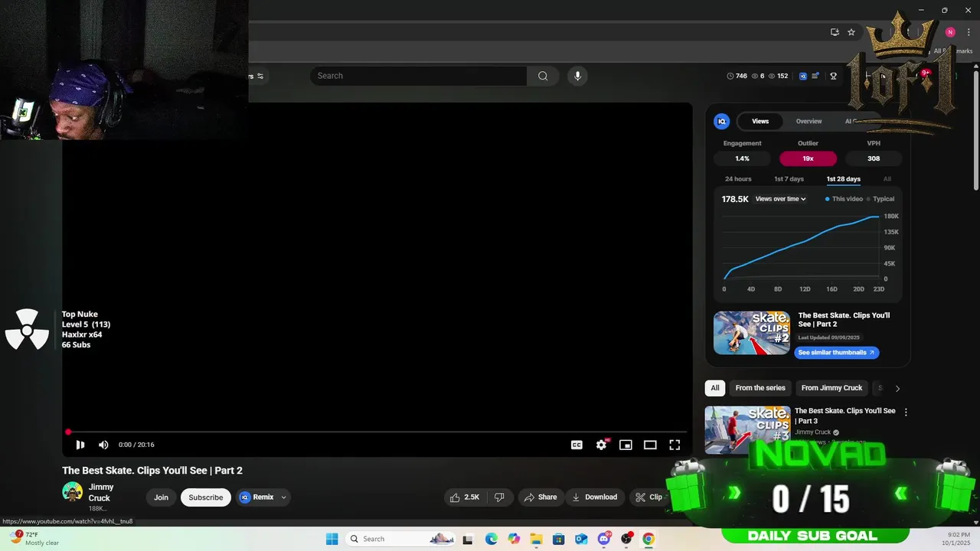Open the Remix button
The height and width of the screenshot is (551, 980).
pyautogui.click(x=256, y=497)
